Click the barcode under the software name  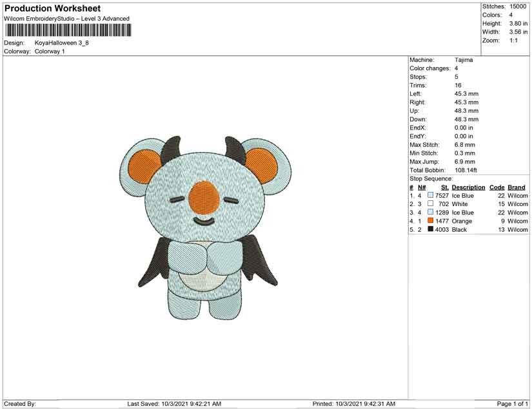point(68,30)
